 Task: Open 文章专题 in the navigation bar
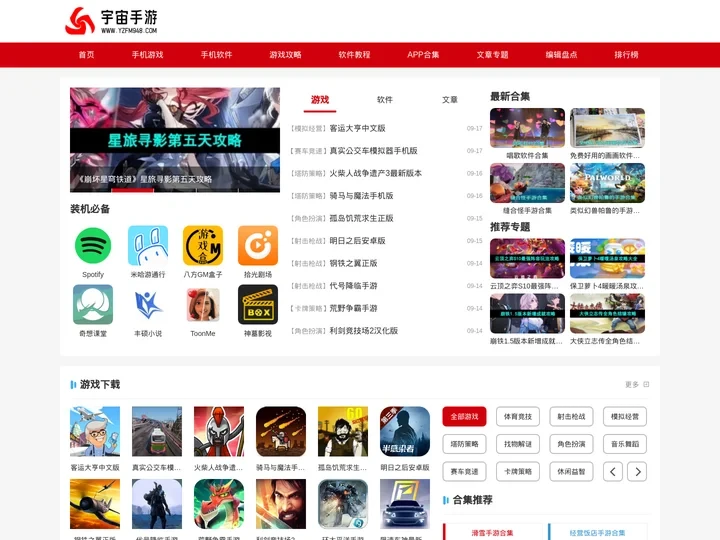point(492,55)
